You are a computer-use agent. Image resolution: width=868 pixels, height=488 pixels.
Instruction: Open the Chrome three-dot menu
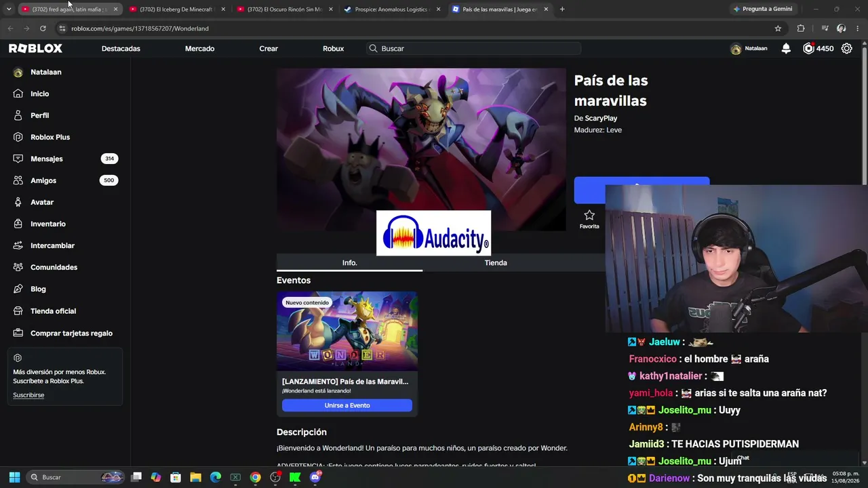(x=858, y=28)
